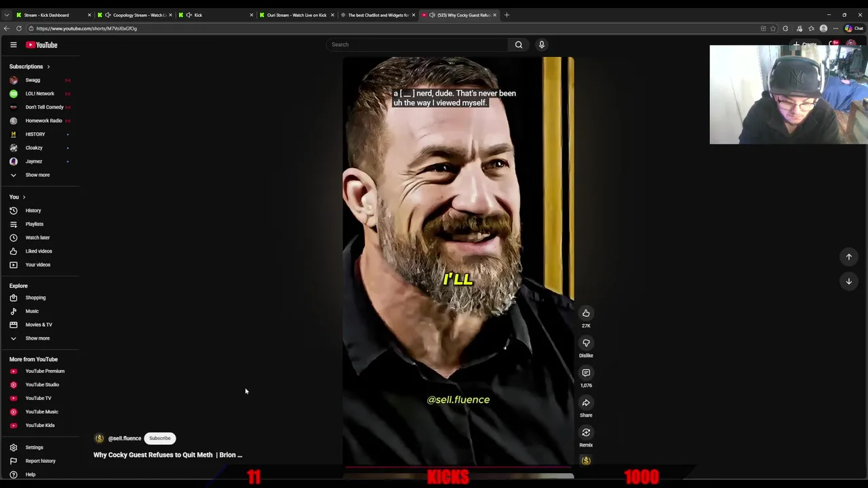
Task: Go to previous Short with up arrow
Action: coord(848,257)
